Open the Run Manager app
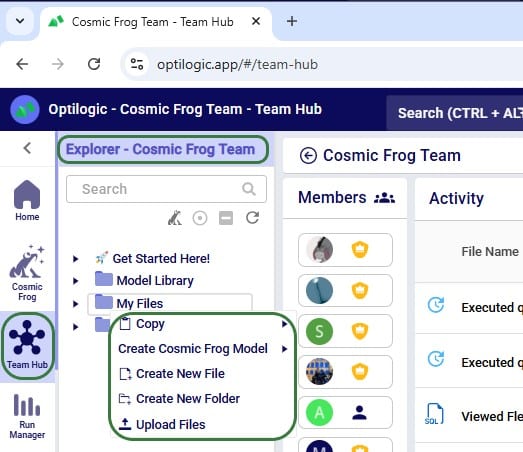 (x=27, y=416)
